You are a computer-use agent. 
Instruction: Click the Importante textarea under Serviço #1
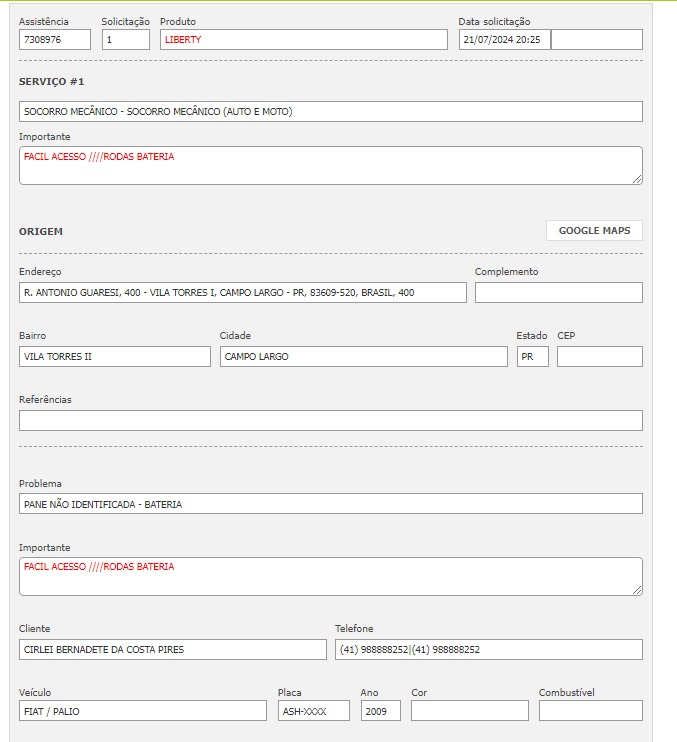pyautogui.click(x=330, y=166)
